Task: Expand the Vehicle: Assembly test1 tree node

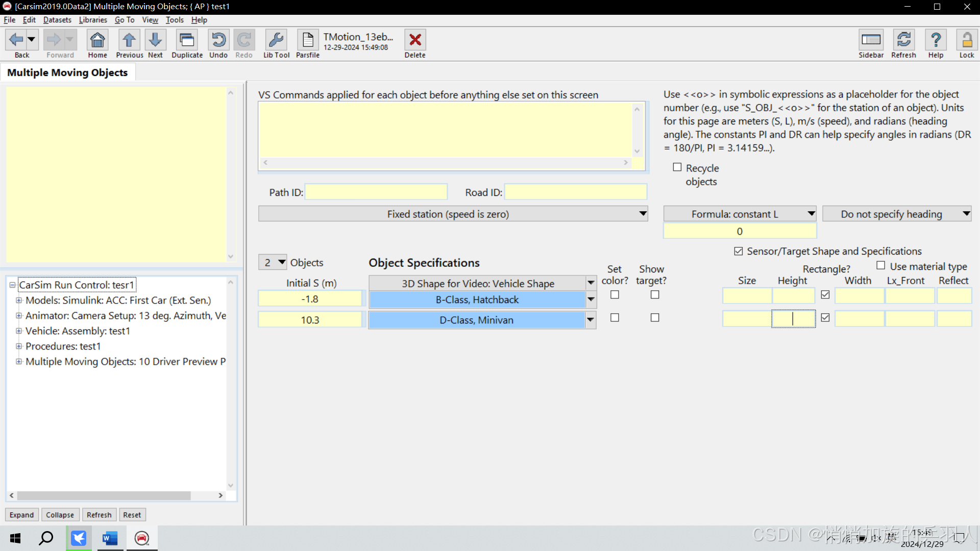Action: point(19,331)
